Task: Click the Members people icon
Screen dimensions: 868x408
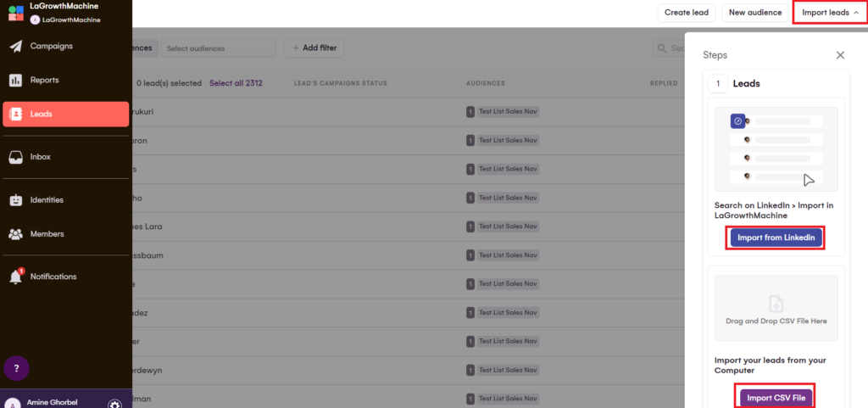Action: (15, 234)
